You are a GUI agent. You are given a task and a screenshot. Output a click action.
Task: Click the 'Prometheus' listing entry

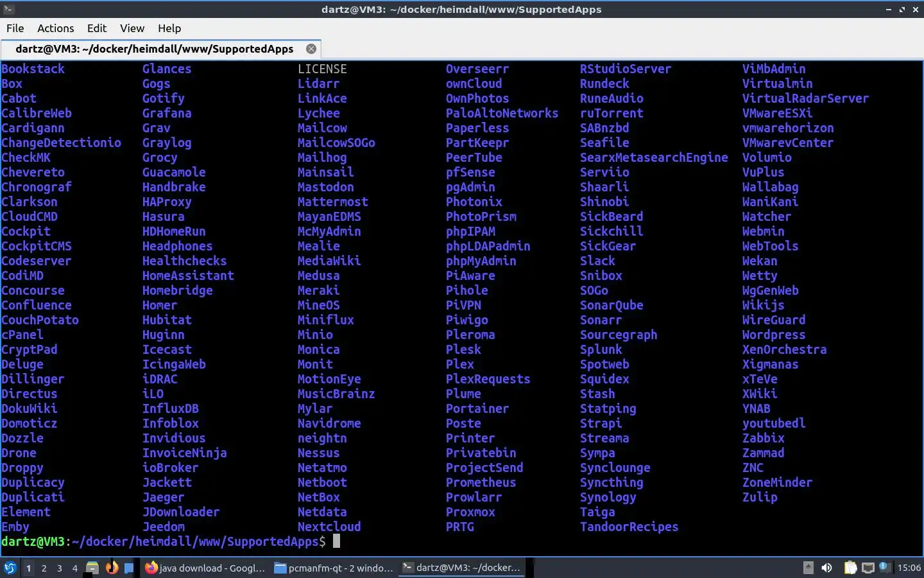coord(481,482)
